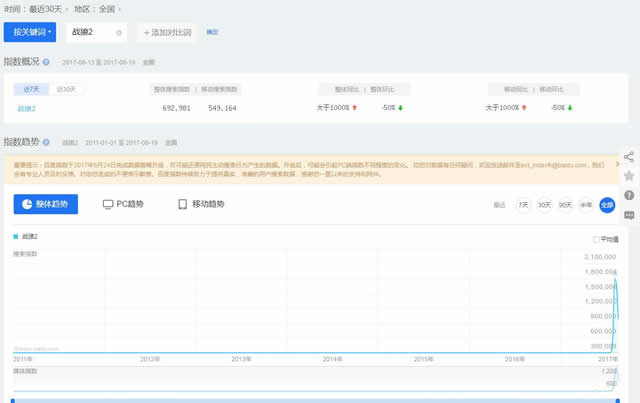
Task: Click help icon beside 指数概况 heading
Action: (x=46, y=61)
